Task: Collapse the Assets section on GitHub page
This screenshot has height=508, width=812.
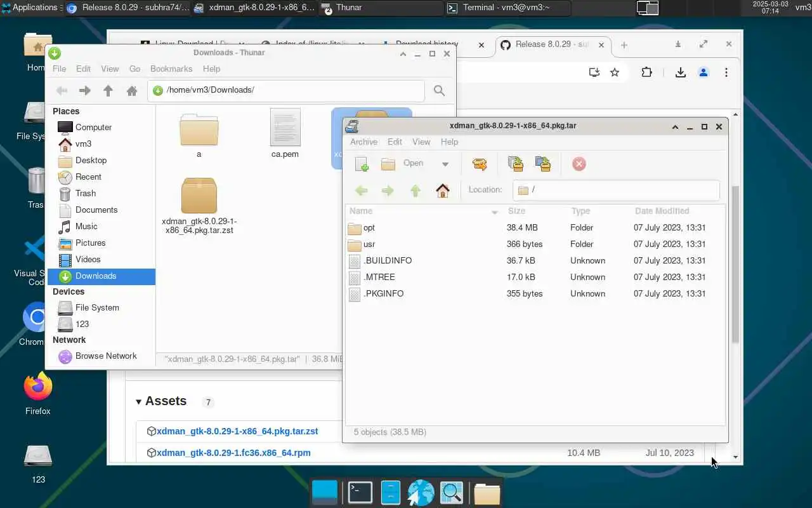Action: 161,401
